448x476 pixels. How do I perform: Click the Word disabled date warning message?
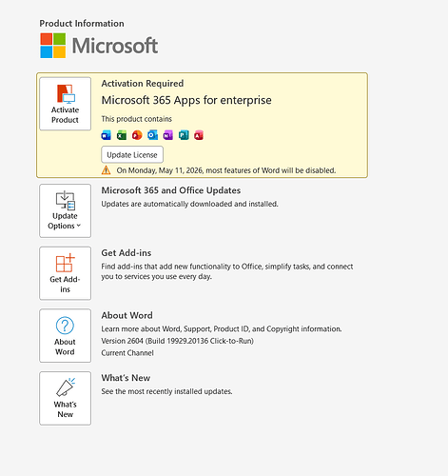point(226,170)
